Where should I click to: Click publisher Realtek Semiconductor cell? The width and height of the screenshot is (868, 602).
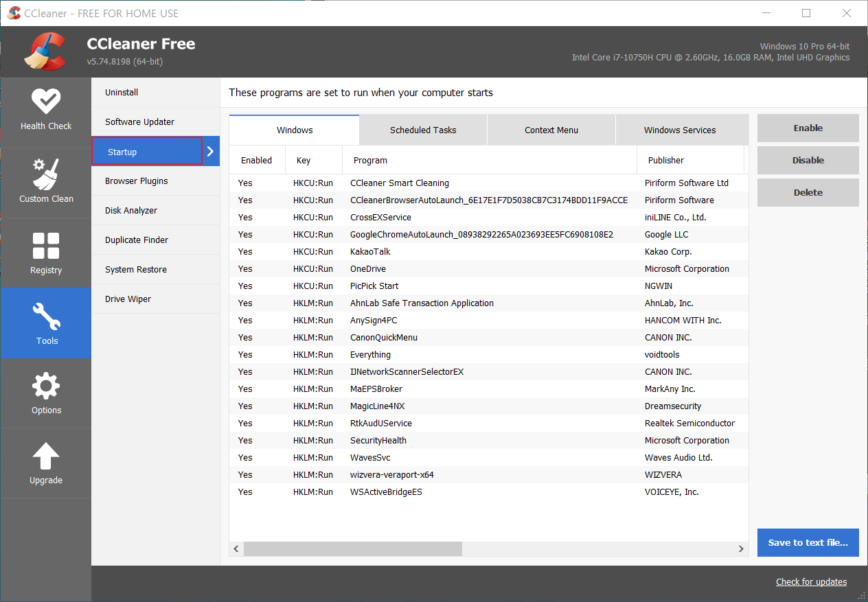[x=689, y=424]
